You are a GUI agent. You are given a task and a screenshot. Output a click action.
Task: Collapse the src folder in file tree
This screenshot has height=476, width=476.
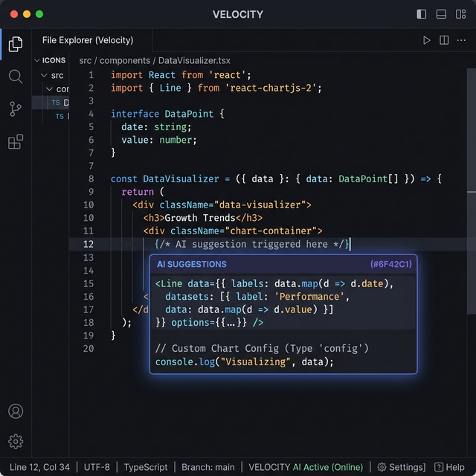pyautogui.click(x=43, y=75)
